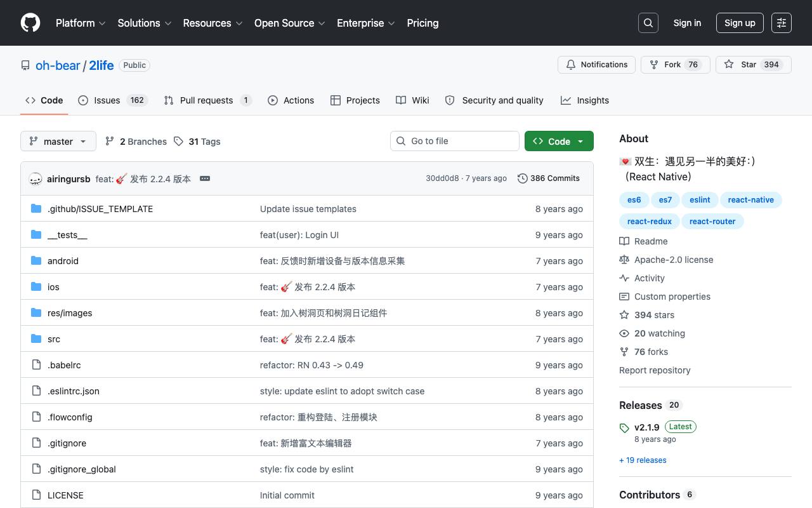Expand the Resources menu

coord(213,23)
